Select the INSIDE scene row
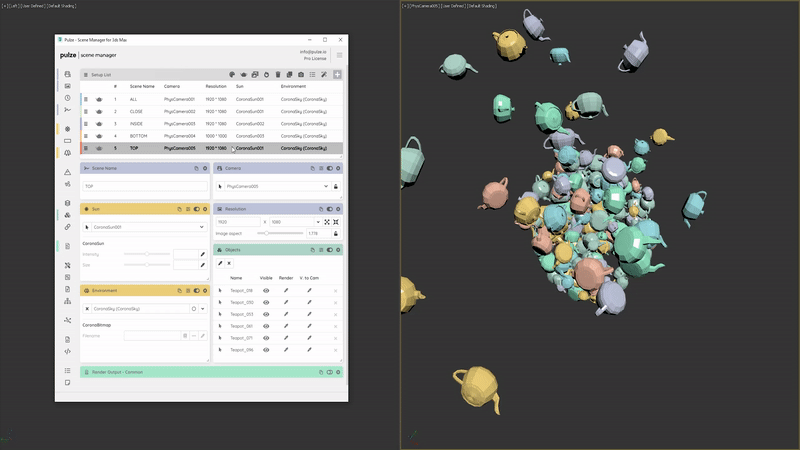The height and width of the screenshot is (450, 800). [211, 124]
